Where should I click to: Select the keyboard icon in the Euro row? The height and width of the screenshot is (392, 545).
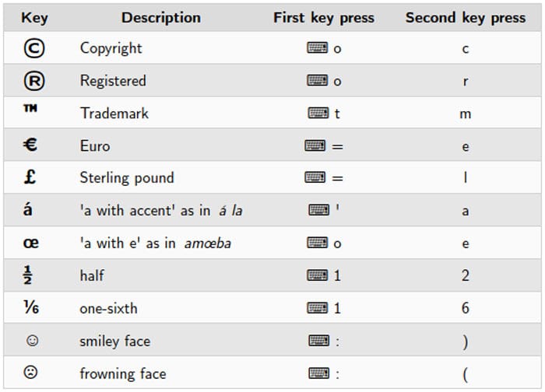[315, 146]
